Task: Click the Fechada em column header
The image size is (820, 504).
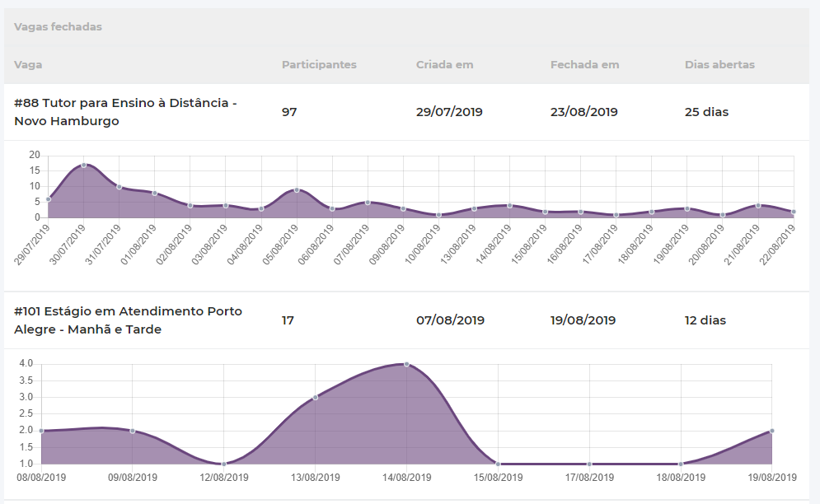Action: click(584, 64)
